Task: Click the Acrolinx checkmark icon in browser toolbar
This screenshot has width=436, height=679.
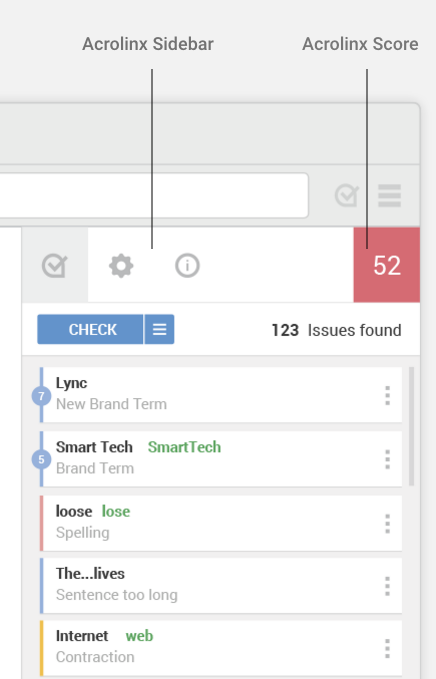Action: (347, 195)
